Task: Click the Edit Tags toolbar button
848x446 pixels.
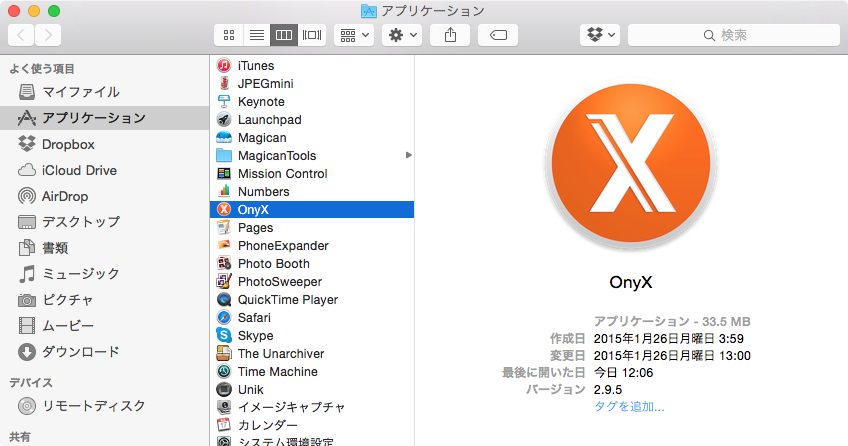Action: (x=498, y=35)
